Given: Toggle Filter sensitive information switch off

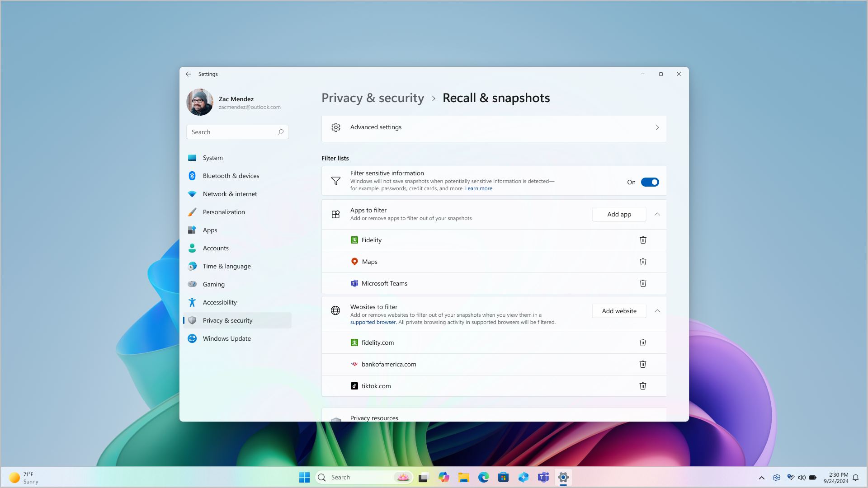Looking at the screenshot, I should tap(650, 182).
